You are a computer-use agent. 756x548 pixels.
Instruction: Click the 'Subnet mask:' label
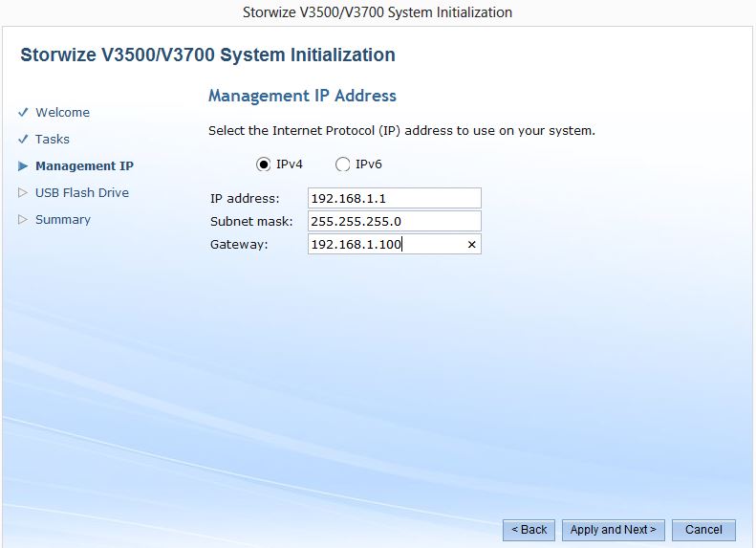tap(251, 222)
